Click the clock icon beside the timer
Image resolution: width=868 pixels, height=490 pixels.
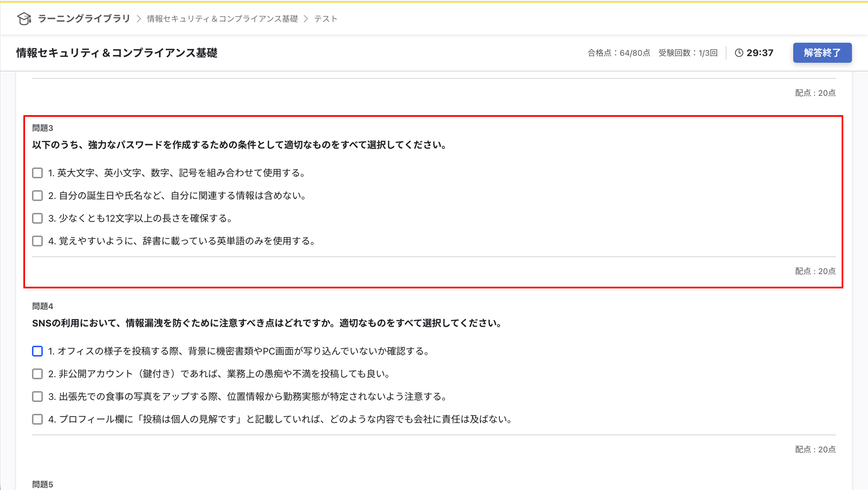pyautogui.click(x=738, y=53)
